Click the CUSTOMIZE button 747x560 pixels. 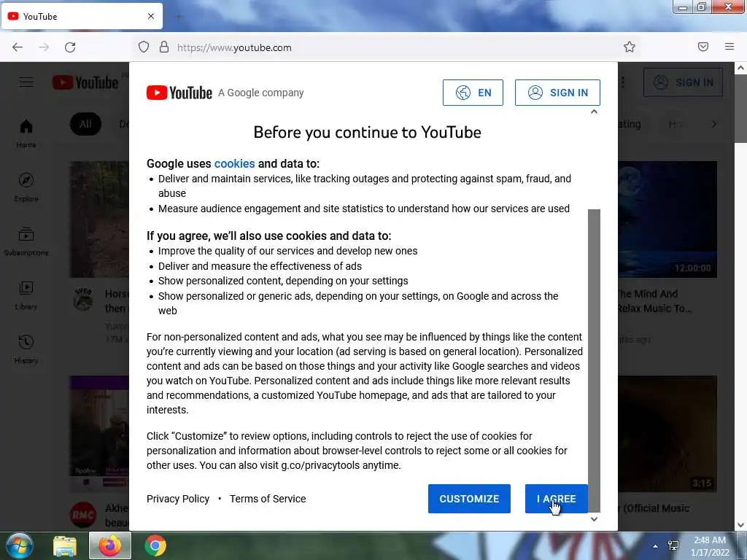point(469,499)
